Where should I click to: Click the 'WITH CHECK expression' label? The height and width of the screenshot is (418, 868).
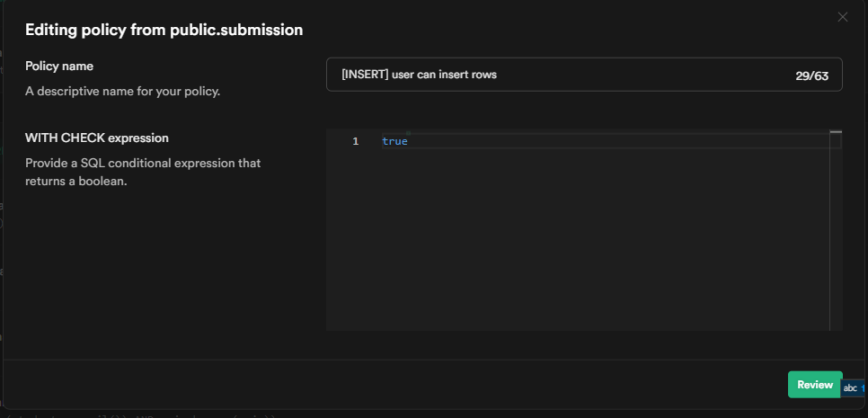[x=97, y=138]
